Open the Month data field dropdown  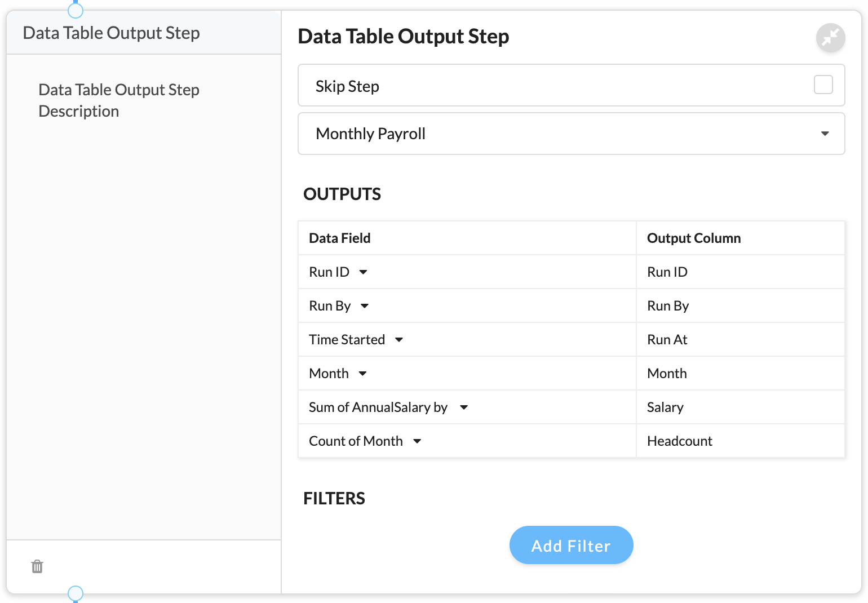point(362,374)
